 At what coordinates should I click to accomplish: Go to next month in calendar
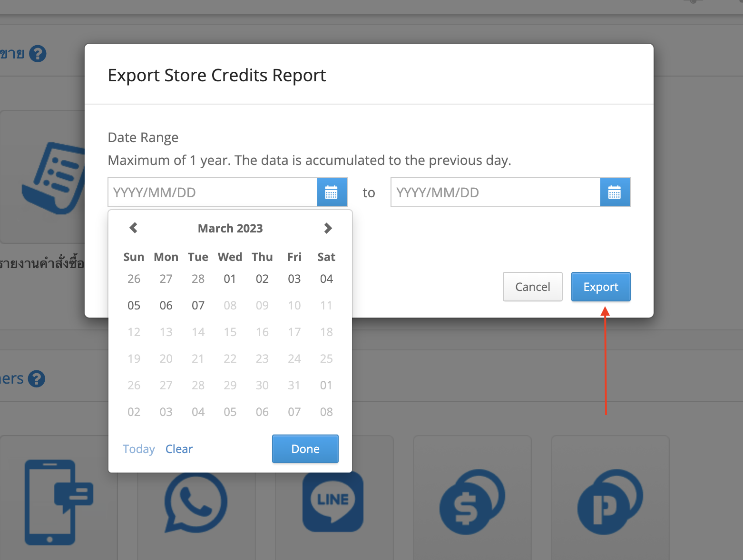point(328,228)
